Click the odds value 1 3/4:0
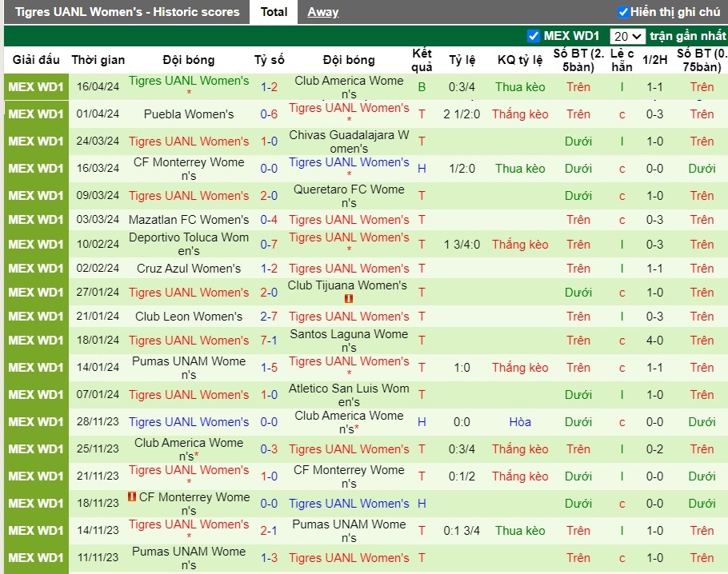The height and width of the screenshot is (574, 728). click(x=462, y=244)
